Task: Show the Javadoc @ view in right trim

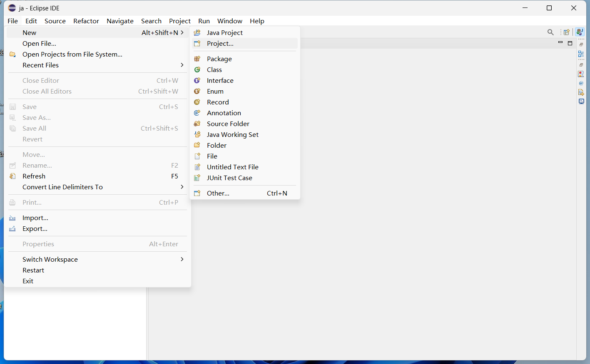Action: [x=581, y=83]
